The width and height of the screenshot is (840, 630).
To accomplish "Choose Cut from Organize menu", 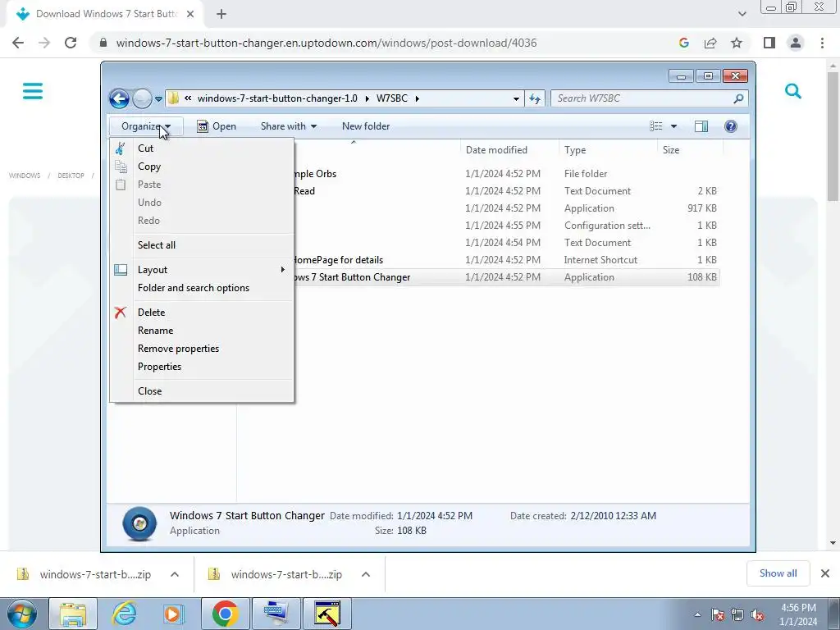I will [202, 148].
